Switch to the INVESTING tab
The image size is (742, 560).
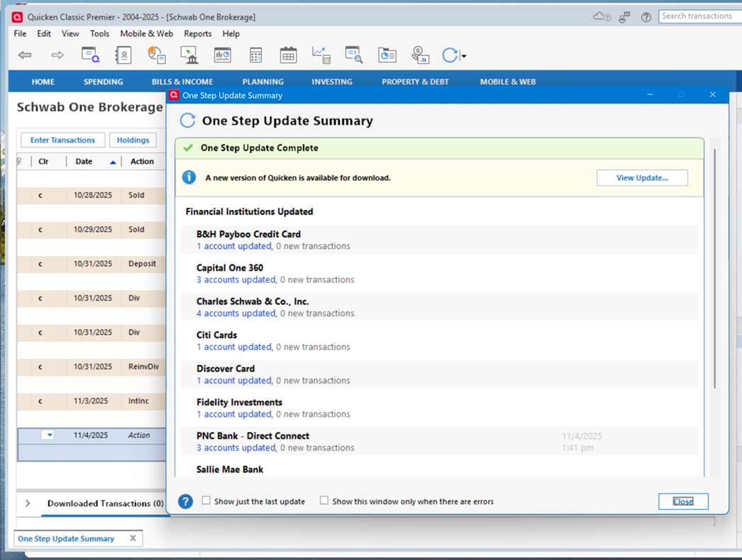coord(332,82)
